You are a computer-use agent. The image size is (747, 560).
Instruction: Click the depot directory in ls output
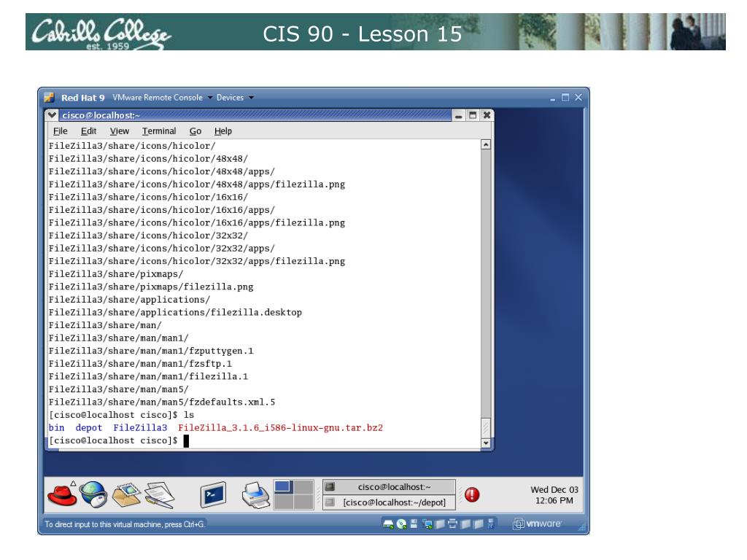pyautogui.click(x=88, y=427)
